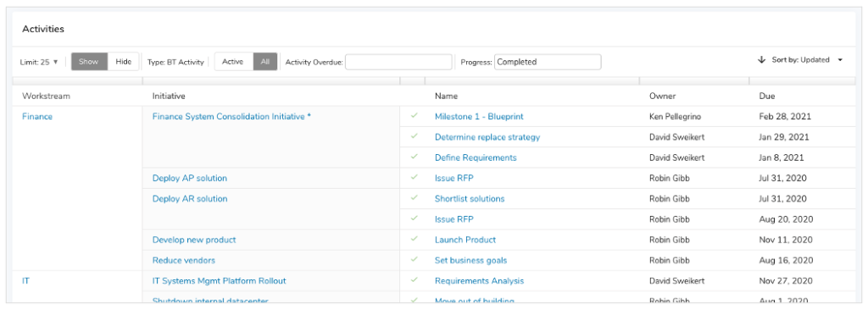Click the Nov 27, 2020 due date
The image size is (868, 309).
(786, 280)
